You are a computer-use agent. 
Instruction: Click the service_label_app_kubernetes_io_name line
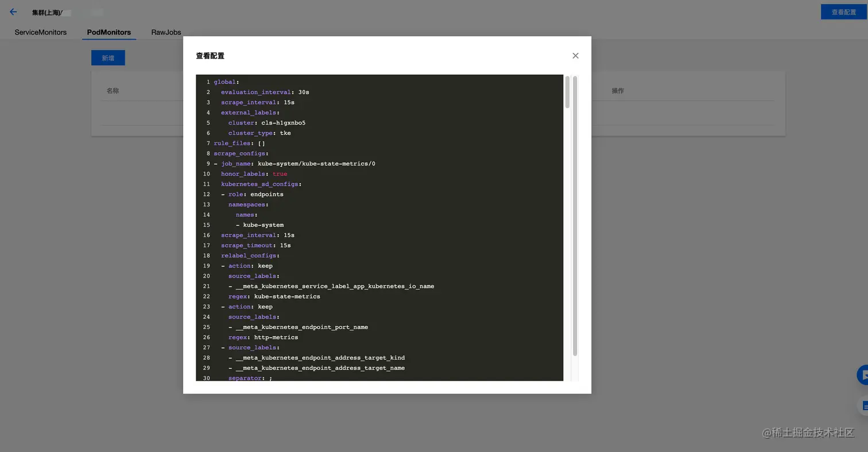(331, 286)
